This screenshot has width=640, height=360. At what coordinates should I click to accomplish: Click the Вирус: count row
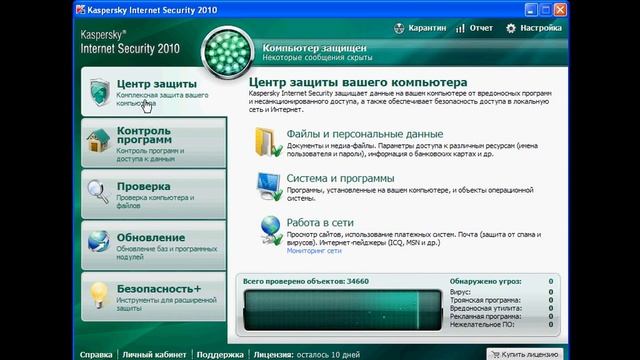(501, 292)
